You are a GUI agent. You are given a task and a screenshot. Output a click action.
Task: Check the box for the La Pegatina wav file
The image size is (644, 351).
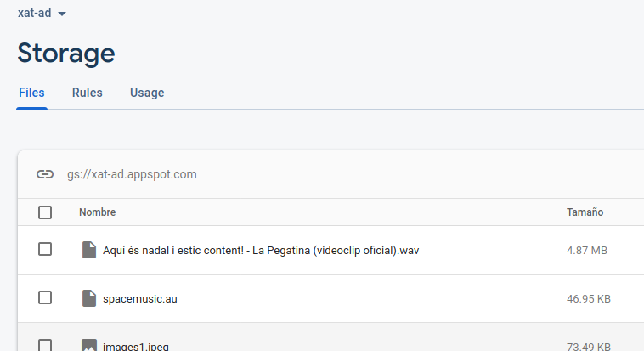(x=45, y=249)
